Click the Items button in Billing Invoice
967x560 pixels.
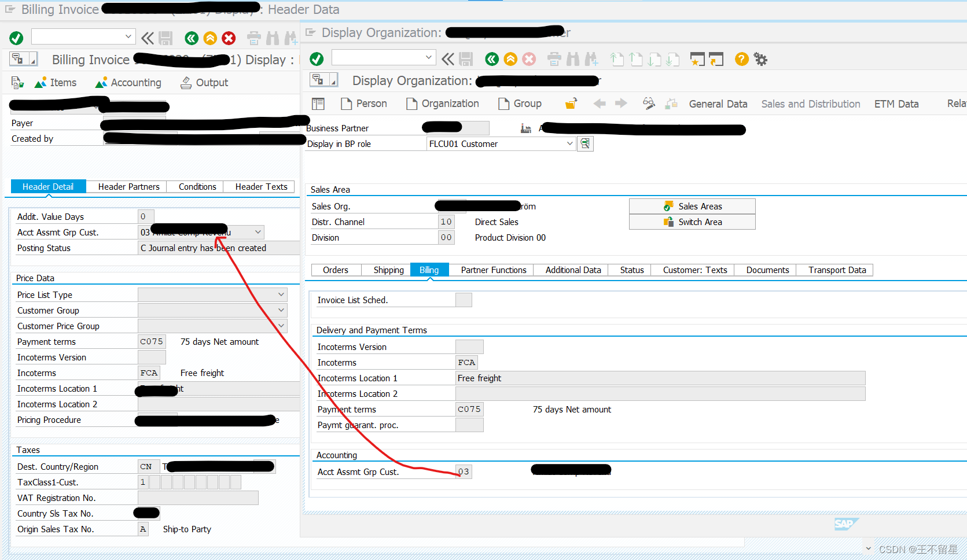click(x=56, y=83)
